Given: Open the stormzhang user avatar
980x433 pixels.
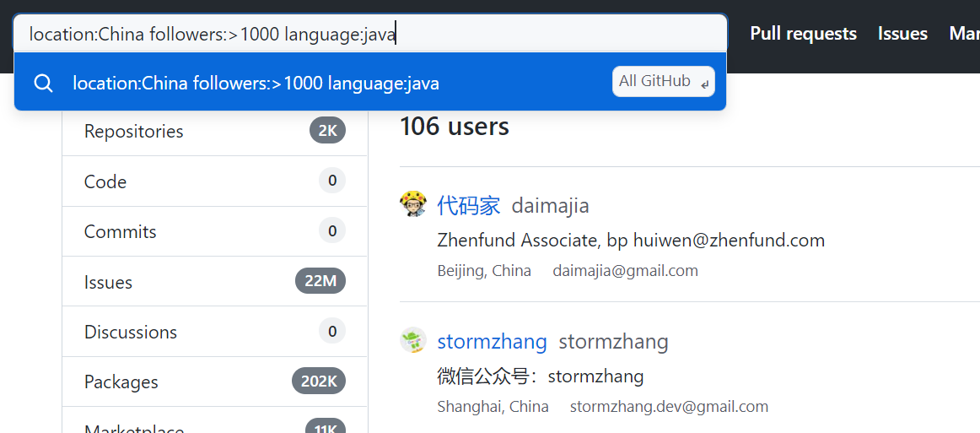Looking at the screenshot, I should [x=413, y=340].
